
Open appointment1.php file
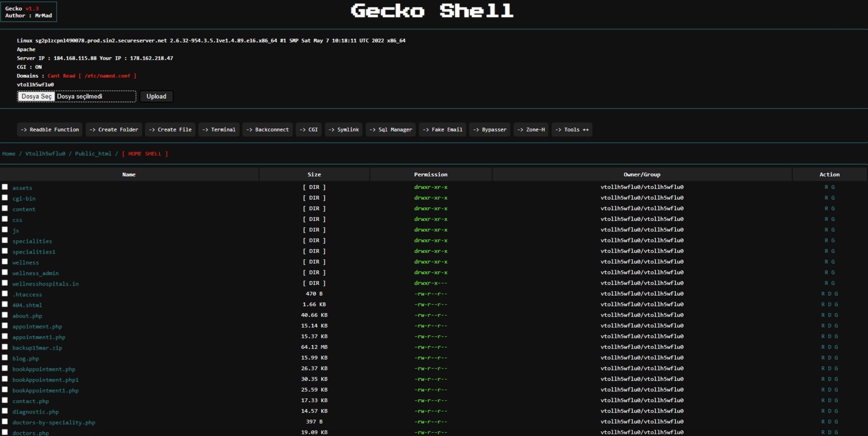pos(39,337)
